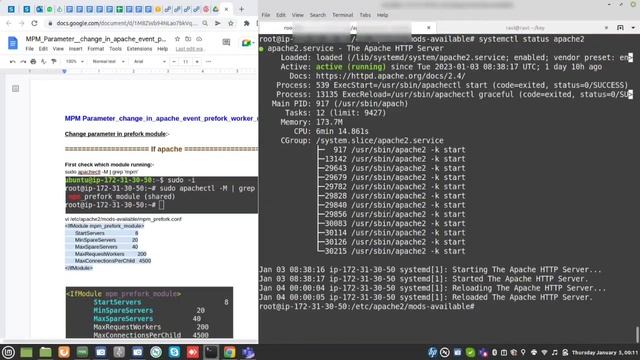Viewport: 640px width, 360px height.
Task: Click the clock showing Thursday January
Action: click(605, 352)
